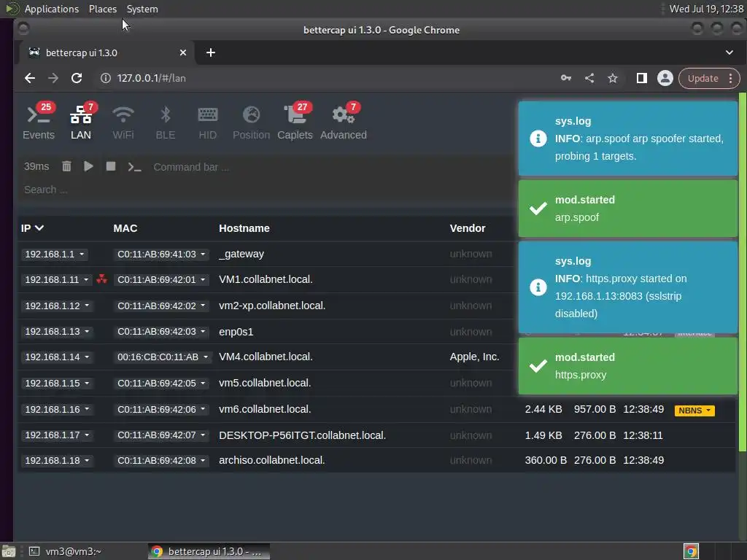This screenshot has width=747, height=560.
Task: Expand the dropdown for IP 192.168.1.16
Action: point(57,409)
